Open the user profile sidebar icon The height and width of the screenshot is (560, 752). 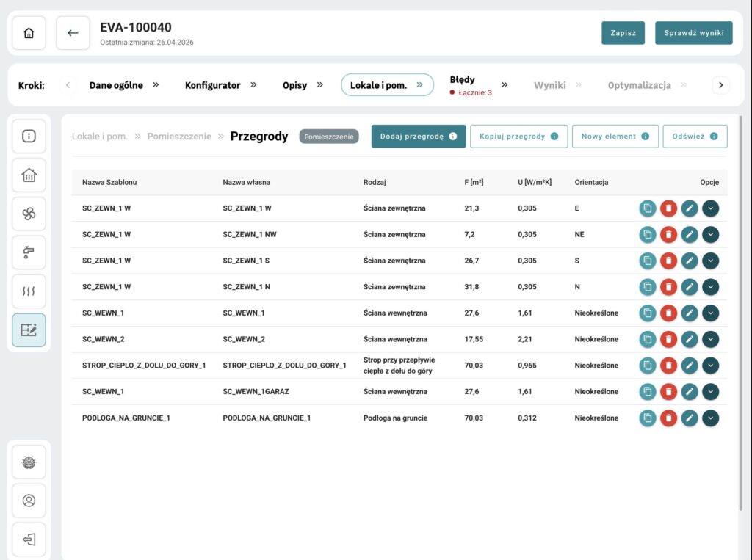(x=29, y=501)
